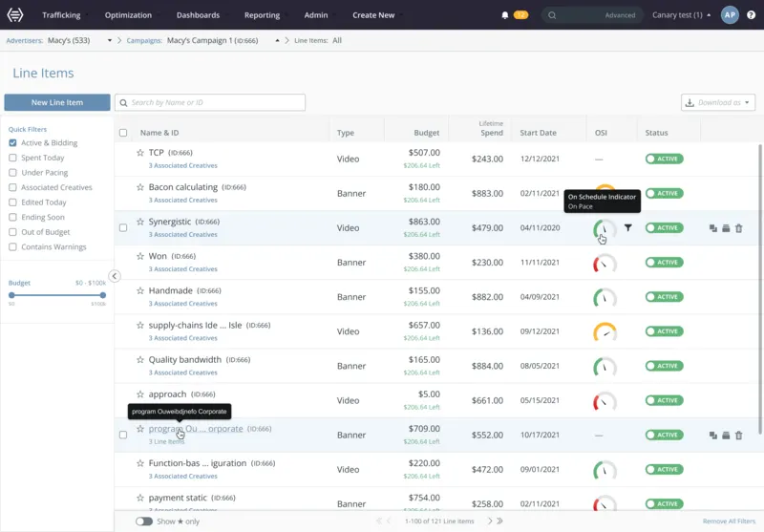Enable the Out of Budget filter

click(x=12, y=232)
